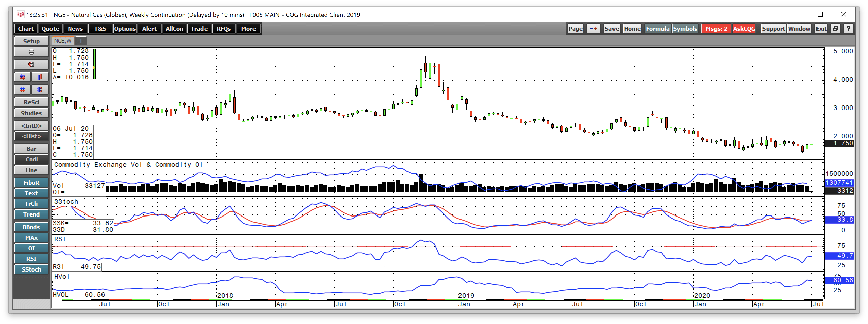The width and height of the screenshot is (868, 324).
Task: Rescale chart with ReScl button
Action: tap(31, 102)
